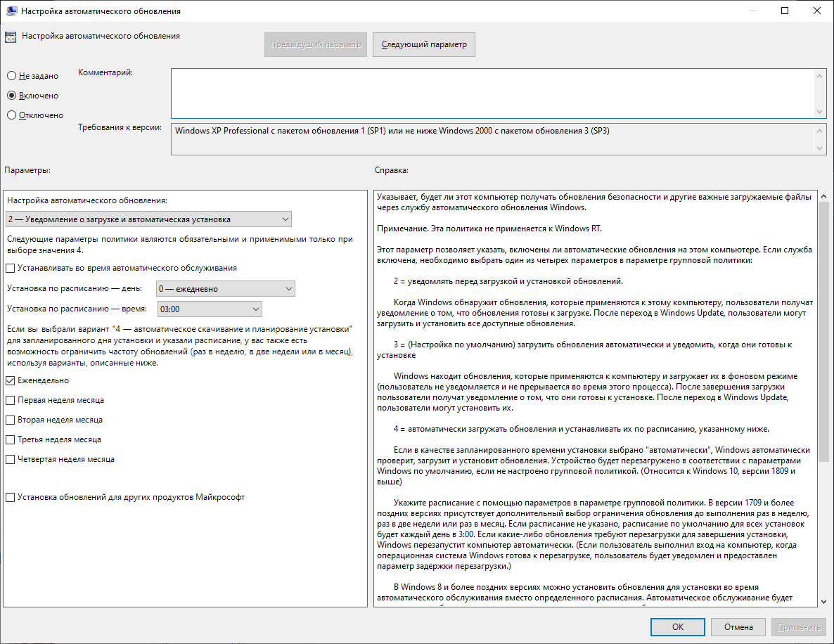
Task: Click the comment box scroll down arrow
Action: pos(820,112)
